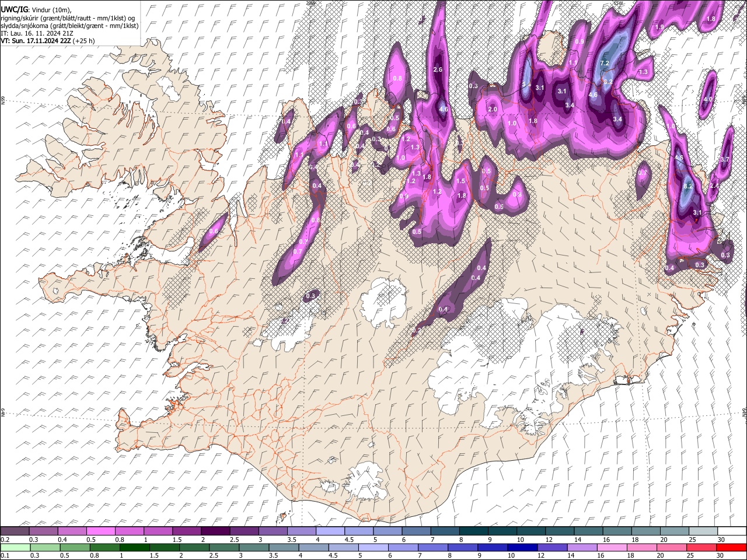The height and width of the screenshot is (560, 747).
Task: Click the 18 pink swatch in the lower legend
Action: coord(641,547)
